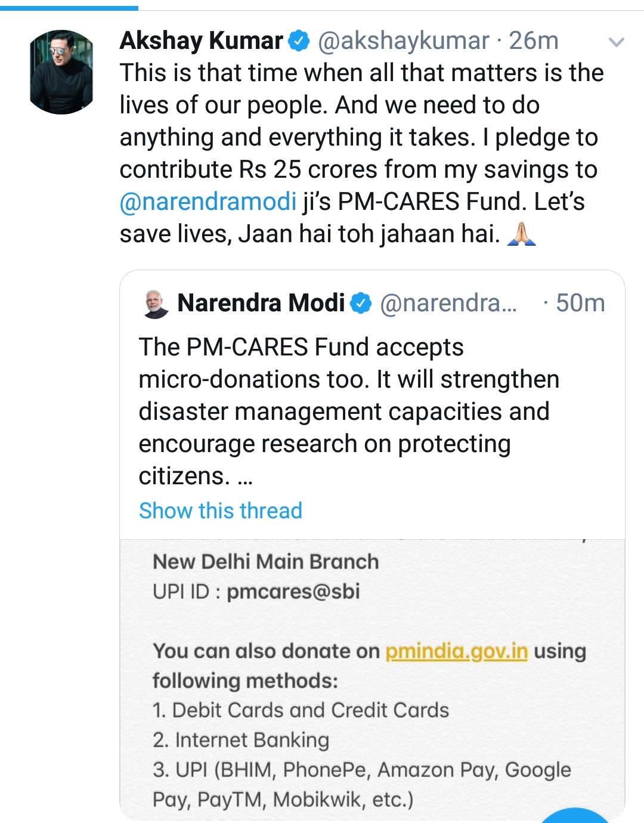Tap the blue floating compose button
Screen dimensions: 644x823
click(x=576, y=816)
